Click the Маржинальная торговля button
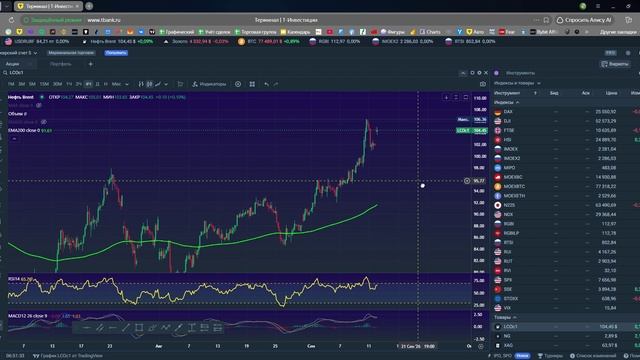The width and height of the screenshot is (640, 360). click(x=71, y=53)
